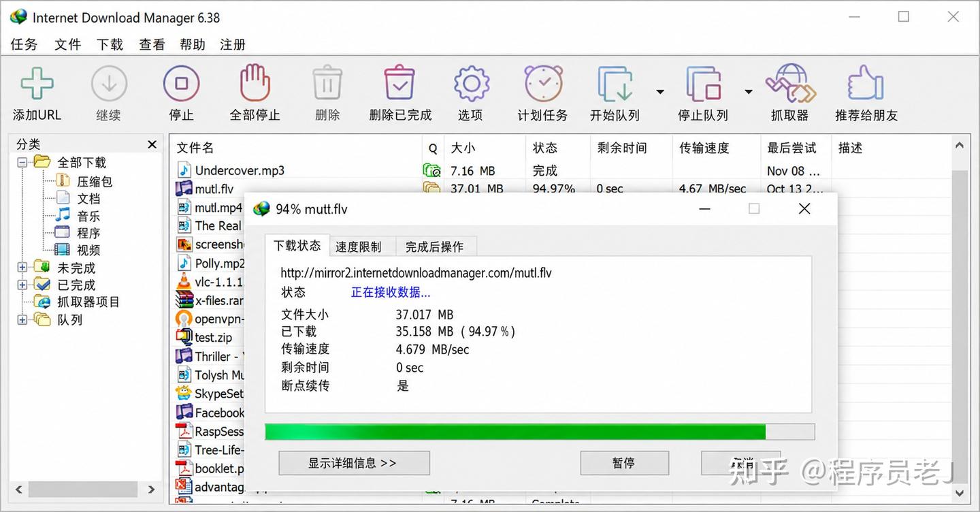The width and height of the screenshot is (980, 512).
Task: Click the scroll-up arrow of download list
Action: (959, 146)
